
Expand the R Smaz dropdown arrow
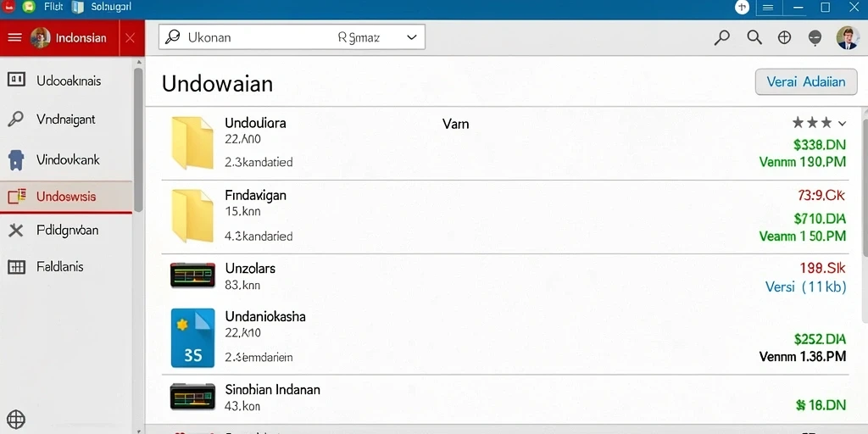[411, 37]
